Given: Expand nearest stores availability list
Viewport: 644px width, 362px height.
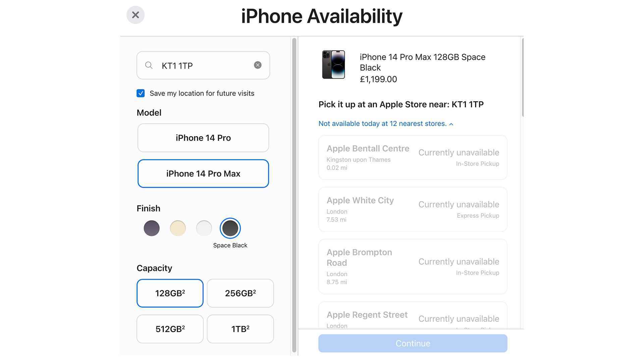Looking at the screenshot, I should tap(385, 123).
